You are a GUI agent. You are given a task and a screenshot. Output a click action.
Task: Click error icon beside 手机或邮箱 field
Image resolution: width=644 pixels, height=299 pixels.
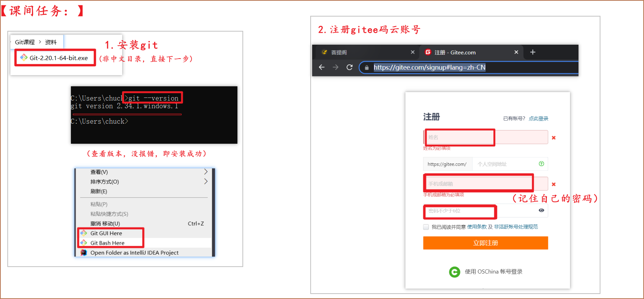554,184
